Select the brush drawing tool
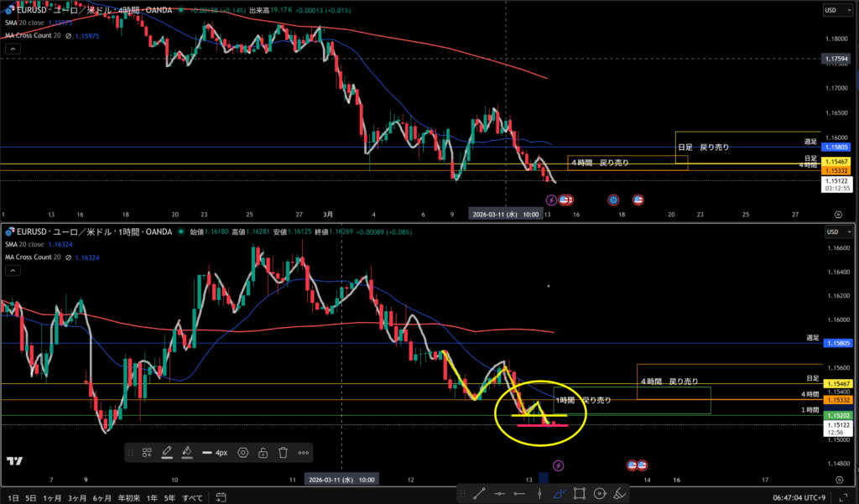Image resolution: width=859 pixels, height=504 pixels. point(559,495)
